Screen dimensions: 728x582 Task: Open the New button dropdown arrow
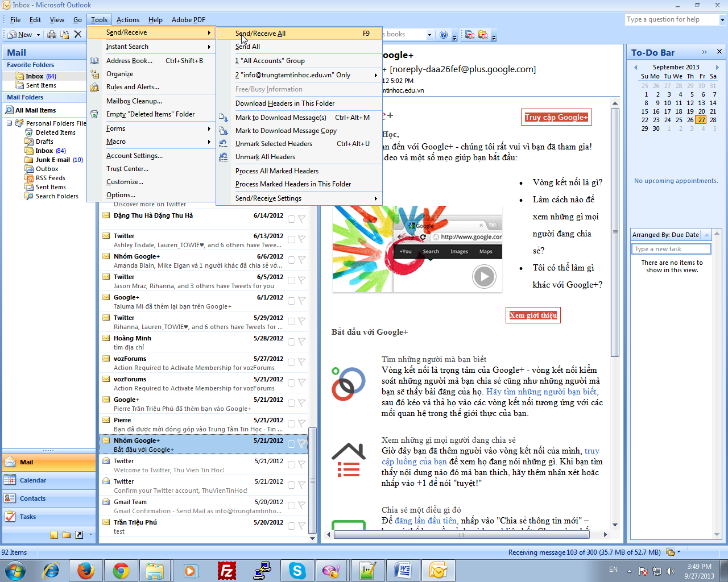(38, 35)
